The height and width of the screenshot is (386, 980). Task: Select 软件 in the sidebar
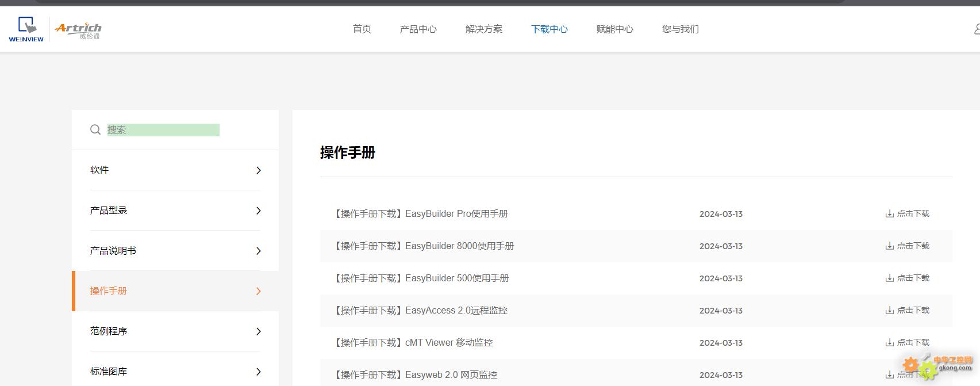click(x=99, y=170)
